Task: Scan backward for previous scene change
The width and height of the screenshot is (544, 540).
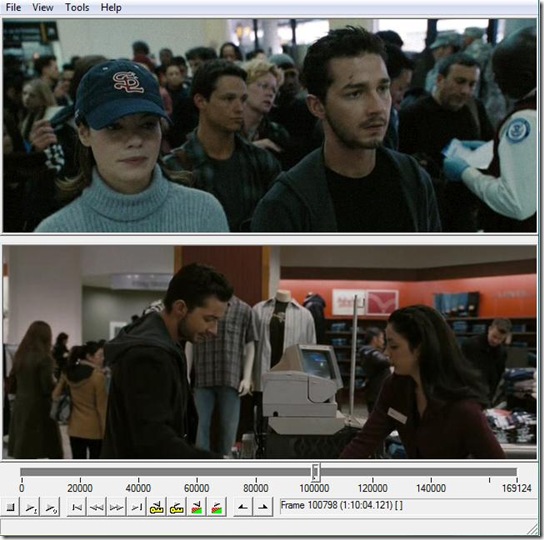Action: coord(196,507)
